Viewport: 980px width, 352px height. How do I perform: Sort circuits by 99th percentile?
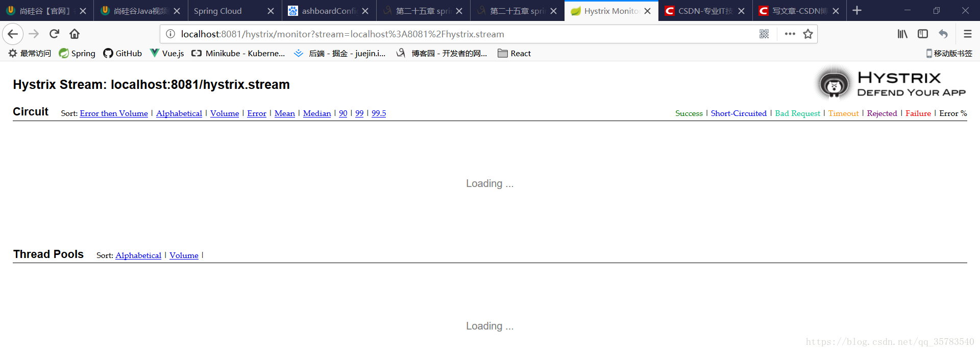click(x=359, y=113)
